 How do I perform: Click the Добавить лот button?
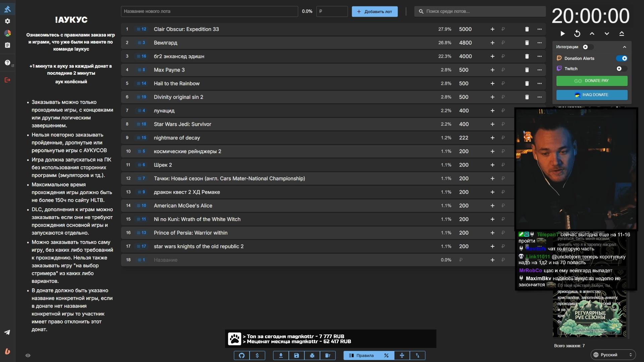(x=375, y=11)
